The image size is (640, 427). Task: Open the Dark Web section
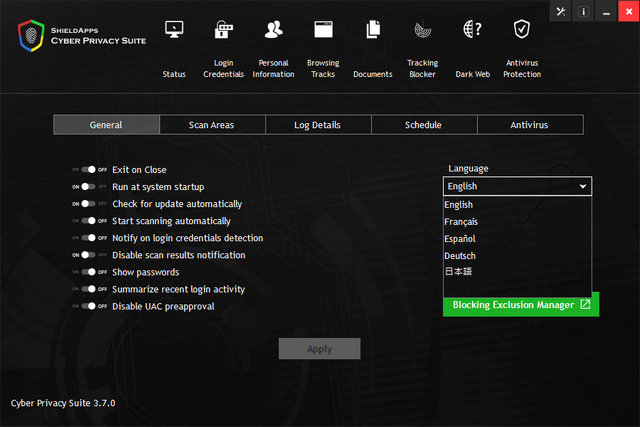472,30
